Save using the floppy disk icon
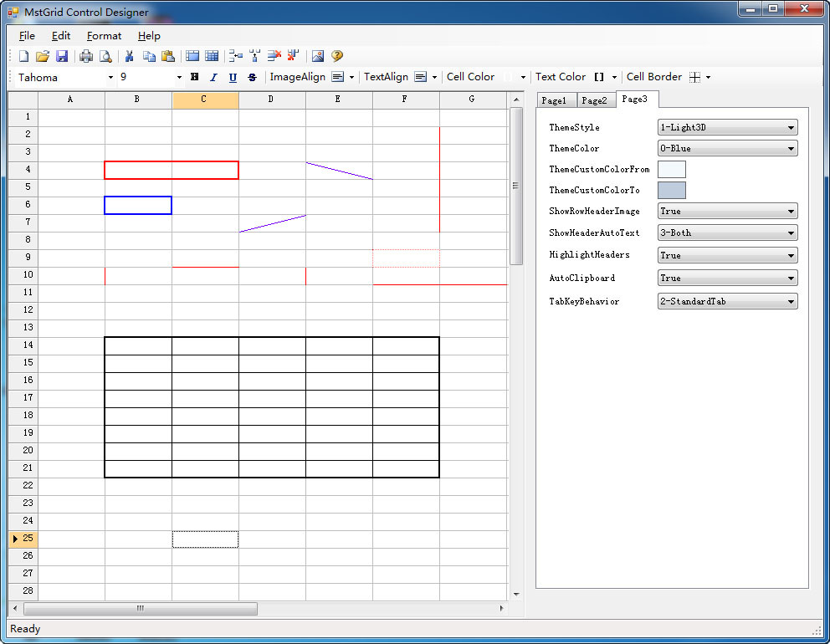 [x=62, y=56]
